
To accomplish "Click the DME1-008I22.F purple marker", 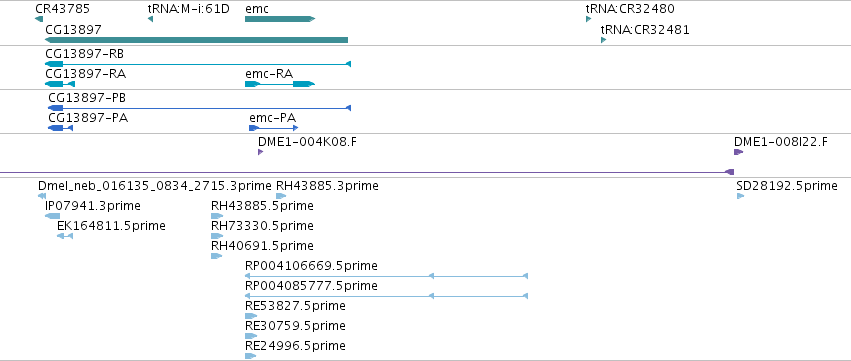I will tap(738, 152).
